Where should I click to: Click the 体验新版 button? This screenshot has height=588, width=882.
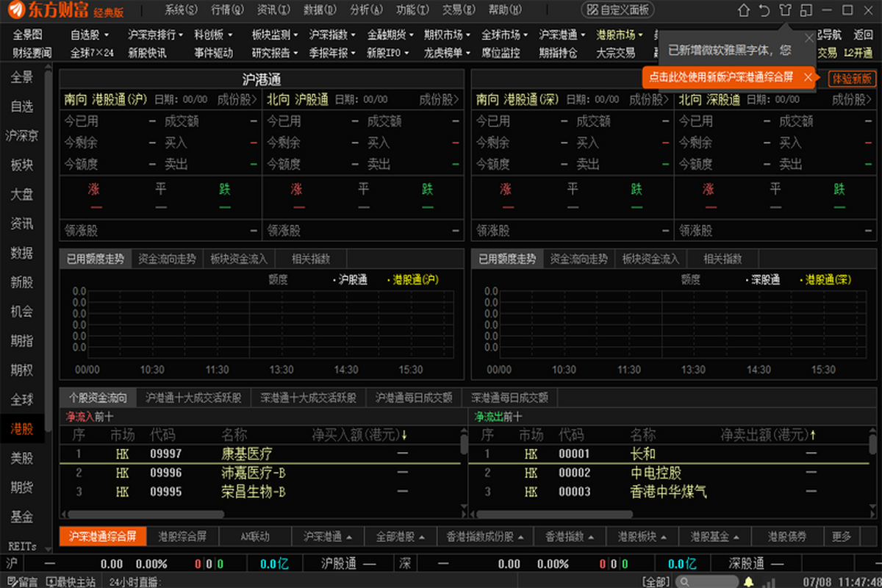(852, 78)
